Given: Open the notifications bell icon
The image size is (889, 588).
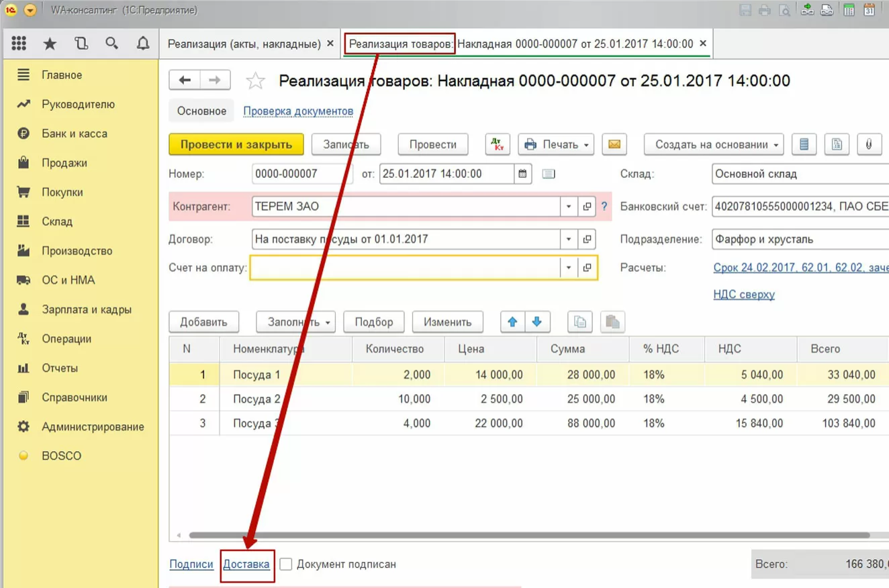Looking at the screenshot, I should (x=143, y=44).
